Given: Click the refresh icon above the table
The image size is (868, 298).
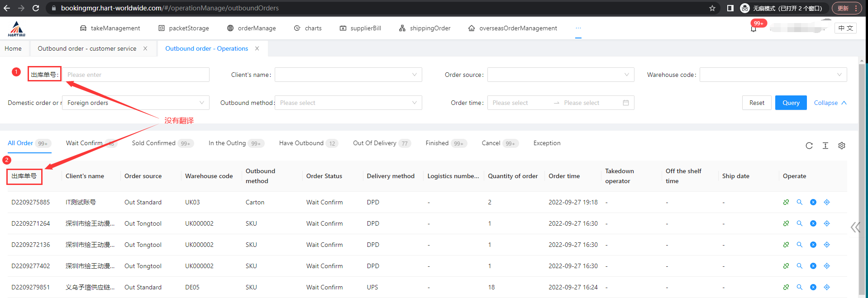Looking at the screenshot, I should coord(809,146).
